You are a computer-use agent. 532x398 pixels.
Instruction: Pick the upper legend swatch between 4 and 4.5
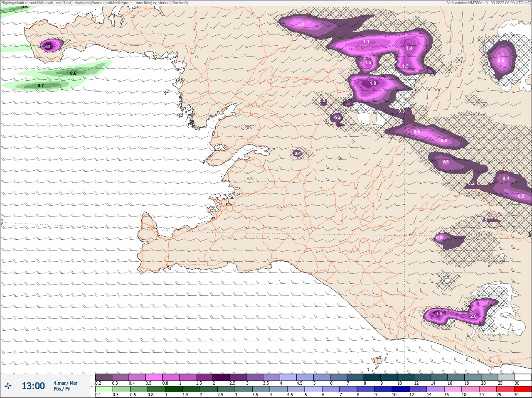click(289, 377)
